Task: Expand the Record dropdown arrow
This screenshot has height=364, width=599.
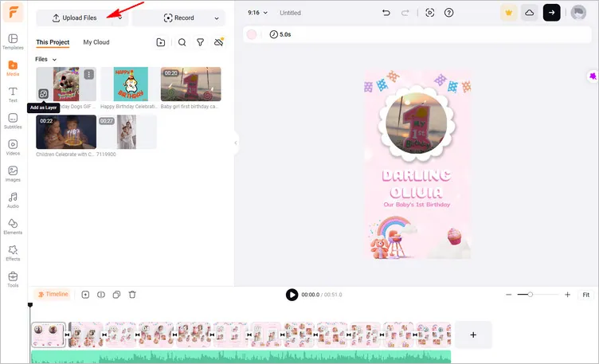Action: pyautogui.click(x=217, y=18)
